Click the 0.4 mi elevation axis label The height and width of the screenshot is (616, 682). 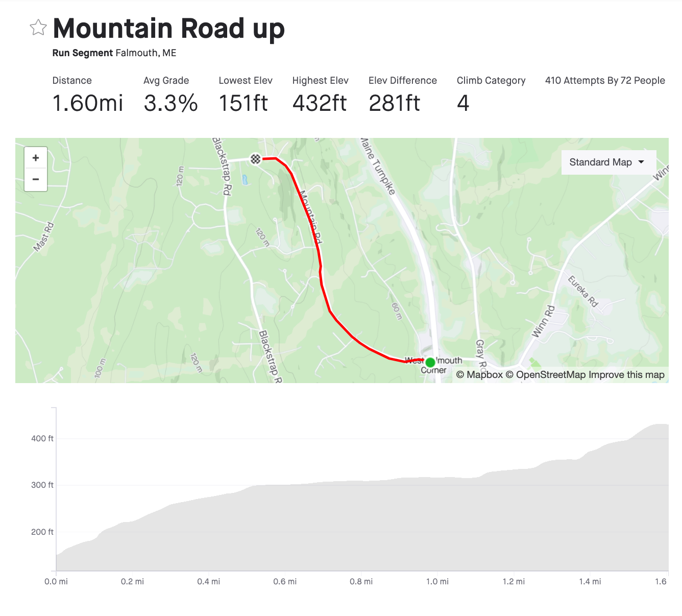(x=209, y=581)
